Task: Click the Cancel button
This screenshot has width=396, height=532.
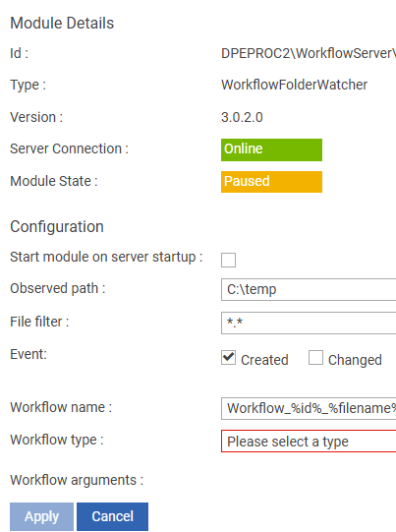Action: tap(113, 516)
